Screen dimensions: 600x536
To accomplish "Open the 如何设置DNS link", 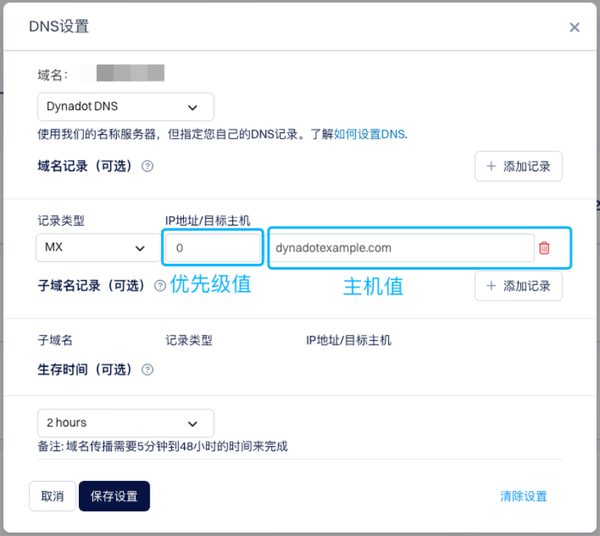I will [369, 134].
